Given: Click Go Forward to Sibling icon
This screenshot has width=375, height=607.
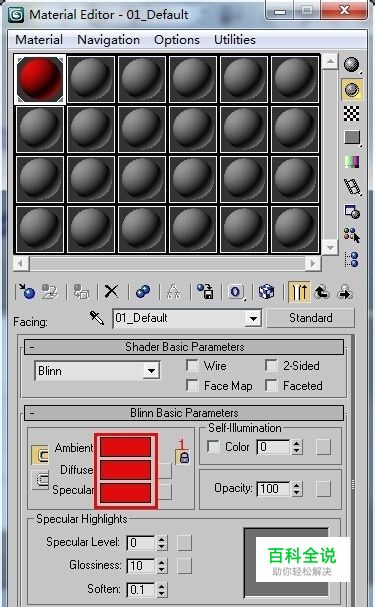Looking at the screenshot, I should [345, 292].
